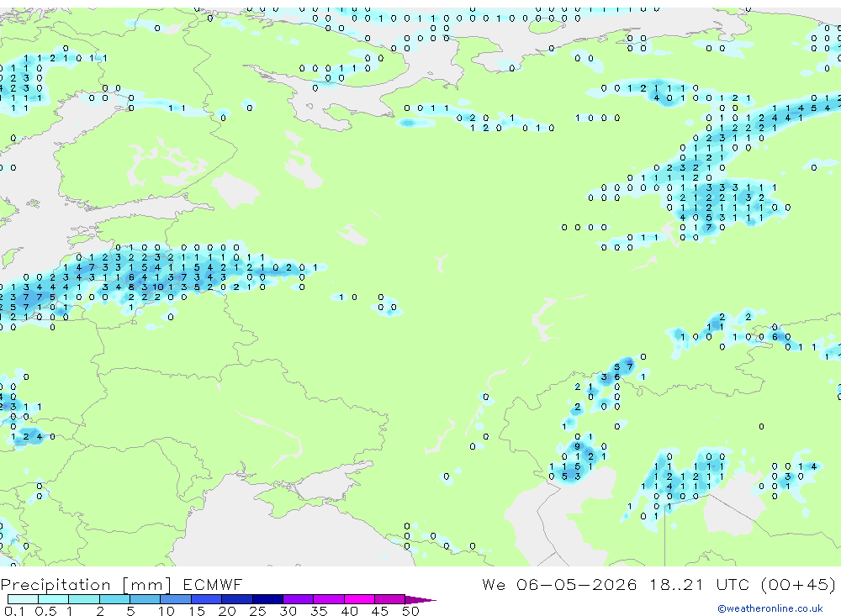Image resolution: width=841 pixels, height=616 pixels.
Task: Select the 2–5 mm legend color
Action: coord(114,599)
